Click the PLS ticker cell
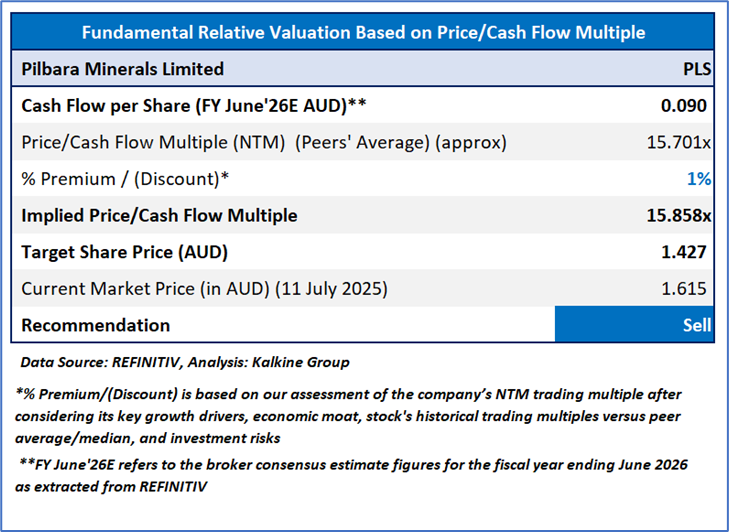The height and width of the screenshot is (532, 729). (x=694, y=69)
